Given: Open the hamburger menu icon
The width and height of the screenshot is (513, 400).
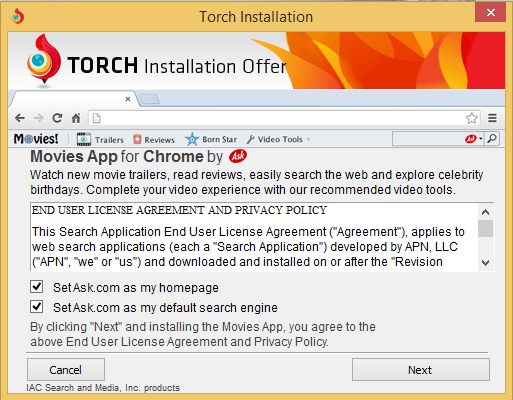Looking at the screenshot, I should [492, 118].
